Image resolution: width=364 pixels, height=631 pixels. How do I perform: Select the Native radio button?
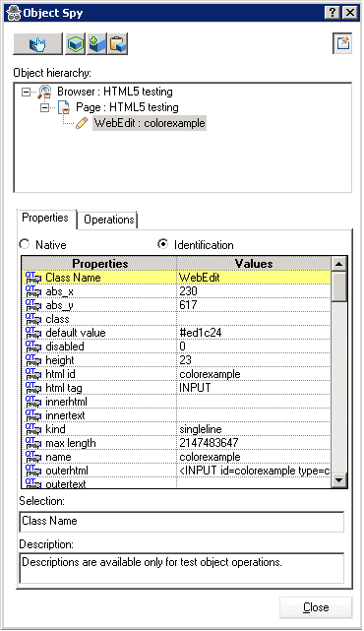(25, 244)
